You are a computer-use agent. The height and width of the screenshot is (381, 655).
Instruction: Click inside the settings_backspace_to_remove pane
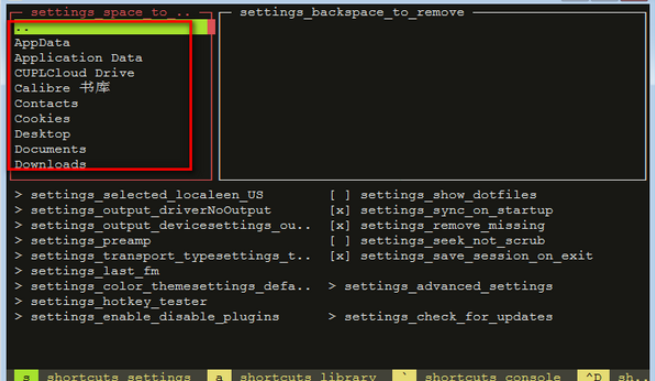tap(433, 97)
